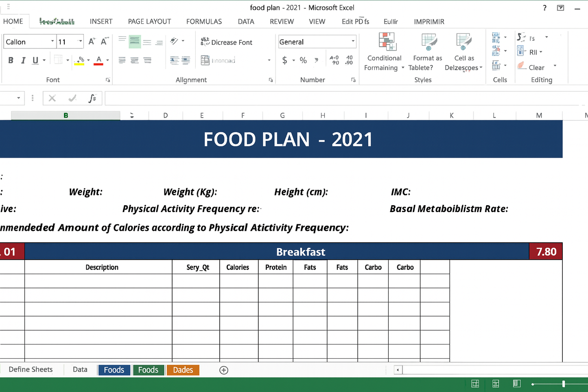Image resolution: width=588 pixels, height=392 pixels.
Task: Select the Underline icon
Action: point(35,60)
